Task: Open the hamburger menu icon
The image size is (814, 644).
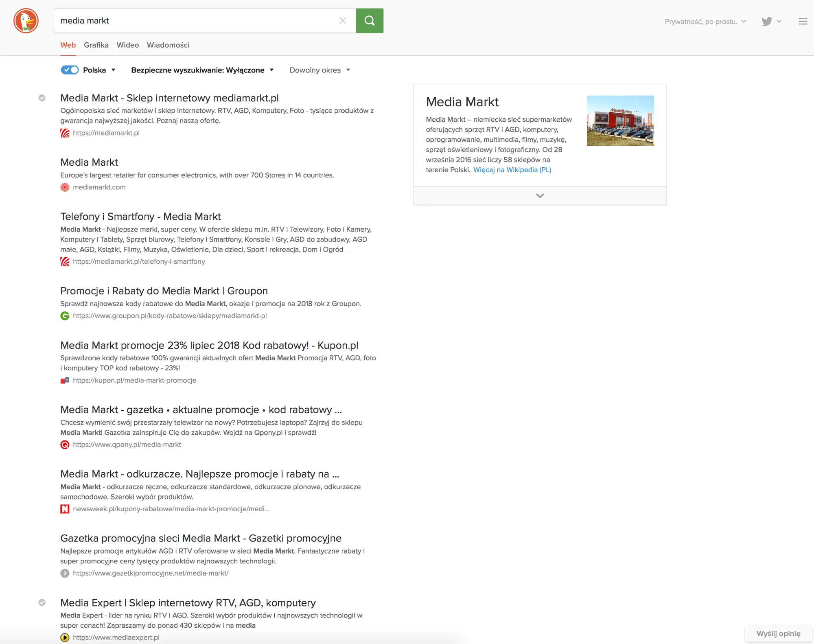Action: point(803,22)
